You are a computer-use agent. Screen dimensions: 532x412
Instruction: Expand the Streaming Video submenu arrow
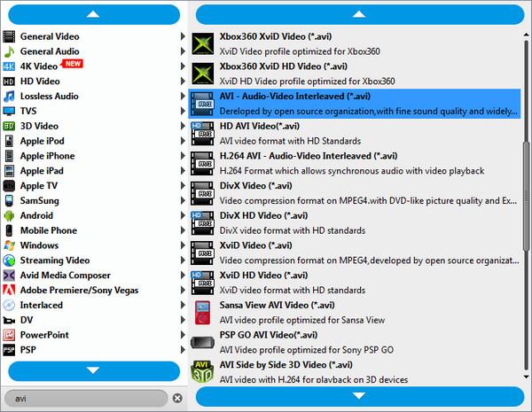183,260
